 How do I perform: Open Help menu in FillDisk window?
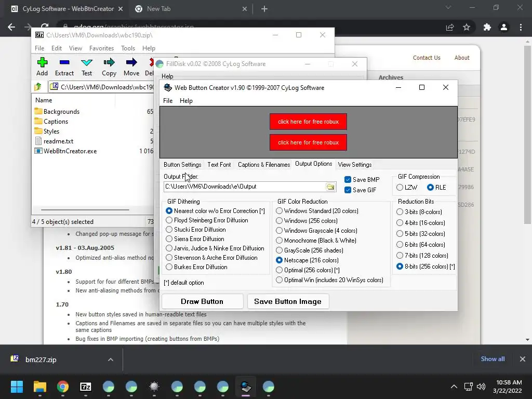point(167,76)
